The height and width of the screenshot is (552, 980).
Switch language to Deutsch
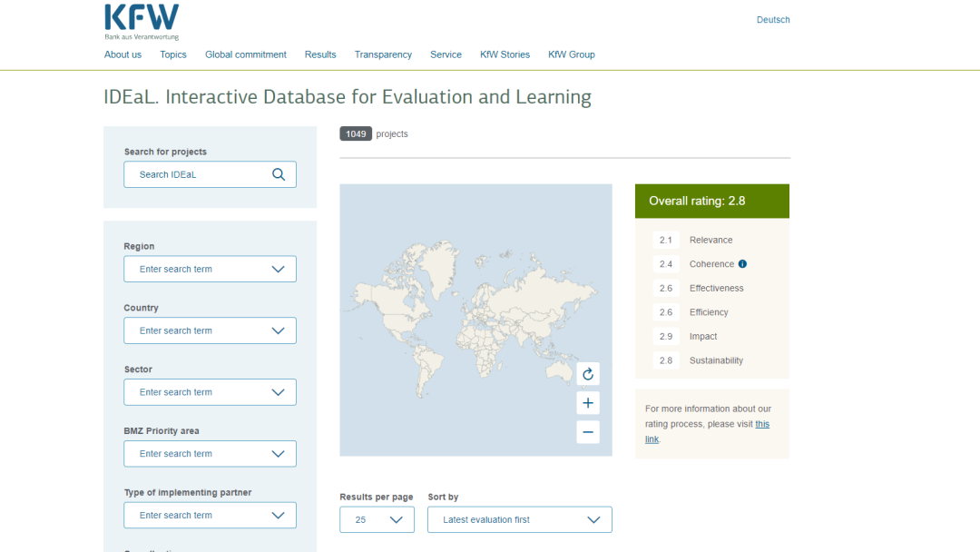pyautogui.click(x=773, y=19)
